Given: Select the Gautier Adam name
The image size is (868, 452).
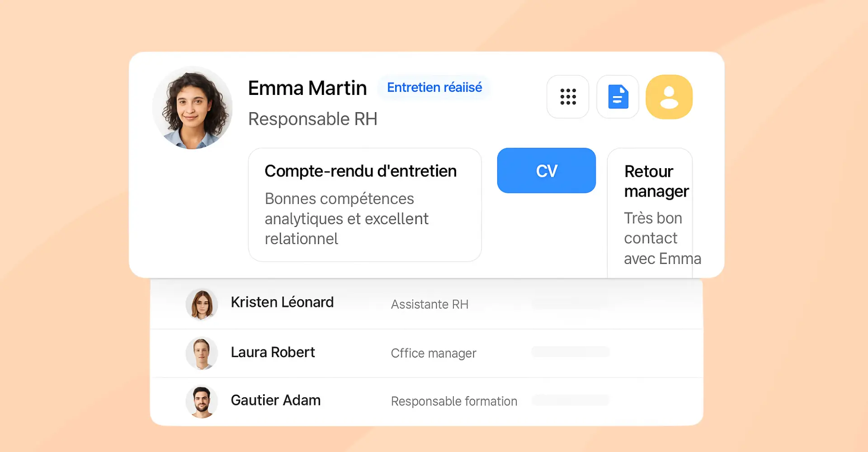Looking at the screenshot, I should click(275, 400).
